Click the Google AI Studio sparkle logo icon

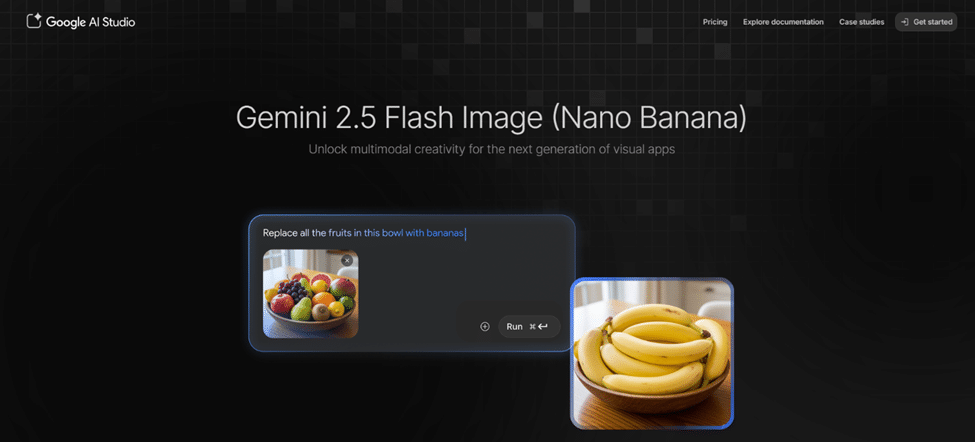[34, 21]
